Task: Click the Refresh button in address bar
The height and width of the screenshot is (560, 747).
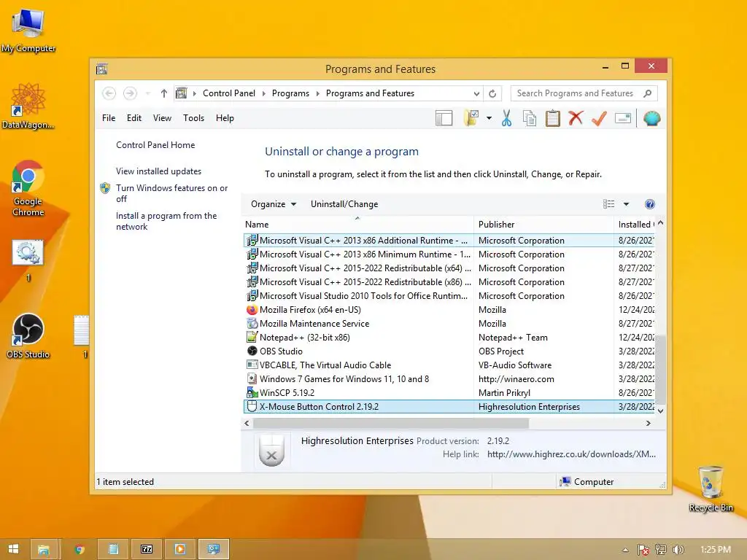Action: coord(492,93)
